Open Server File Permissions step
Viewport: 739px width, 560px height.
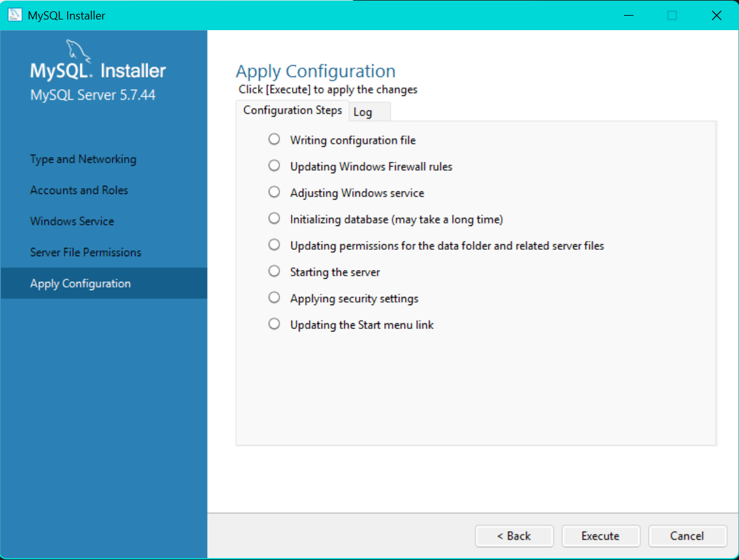tap(85, 252)
